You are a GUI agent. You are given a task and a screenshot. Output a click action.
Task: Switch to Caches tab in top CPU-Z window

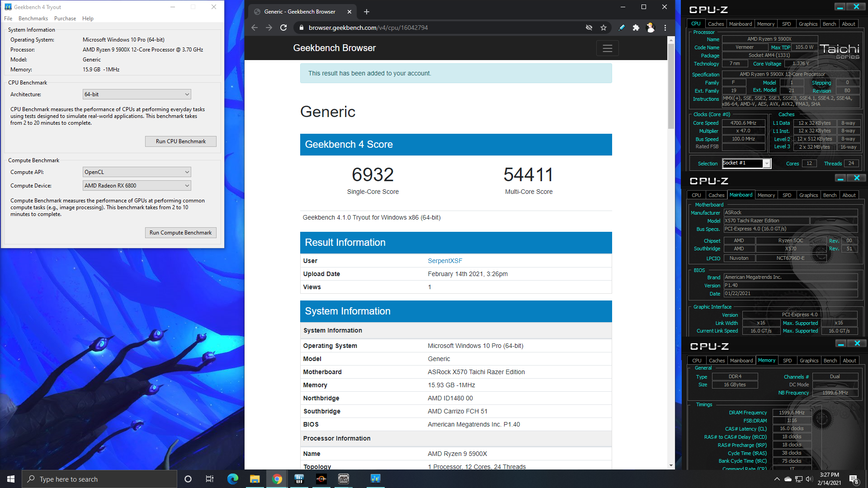716,24
